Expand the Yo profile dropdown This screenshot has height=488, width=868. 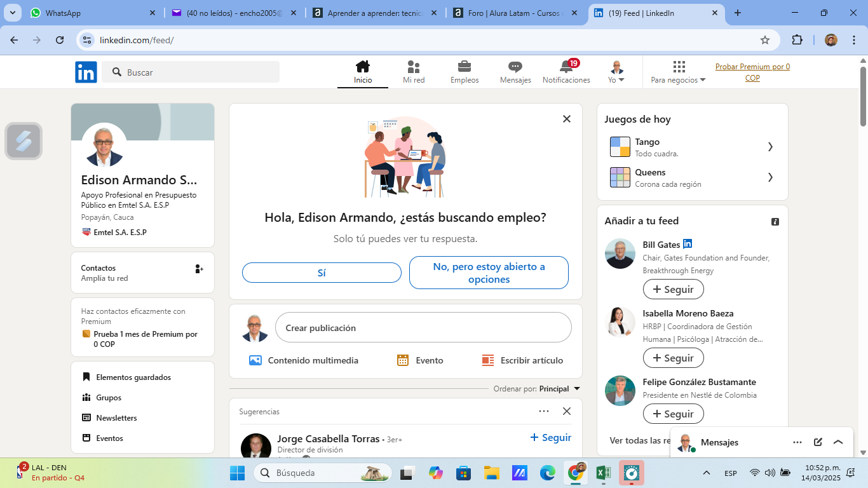coord(616,72)
